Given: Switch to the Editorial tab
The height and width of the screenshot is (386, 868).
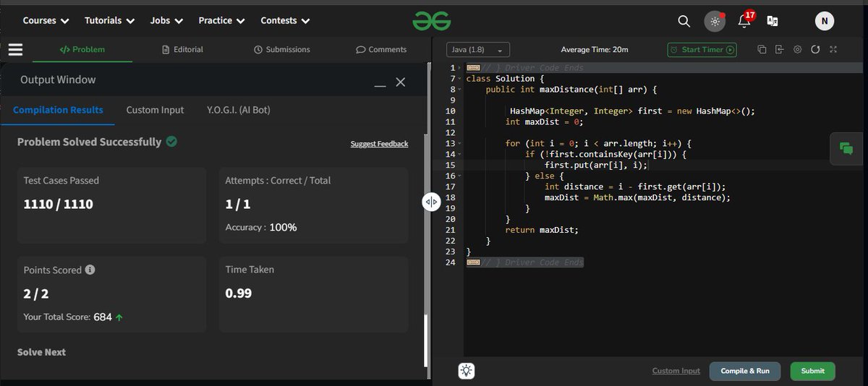Looking at the screenshot, I should [x=182, y=50].
